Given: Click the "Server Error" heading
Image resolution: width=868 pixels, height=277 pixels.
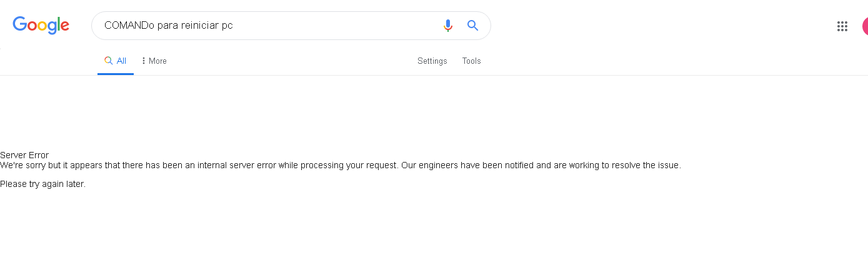Looking at the screenshot, I should pos(24,155).
